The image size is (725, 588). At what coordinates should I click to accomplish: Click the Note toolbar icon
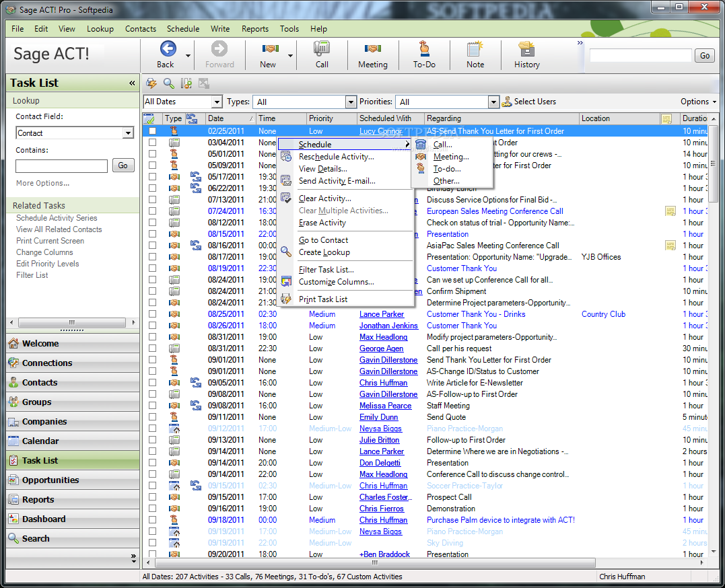pyautogui.click(x=475, y=48)
